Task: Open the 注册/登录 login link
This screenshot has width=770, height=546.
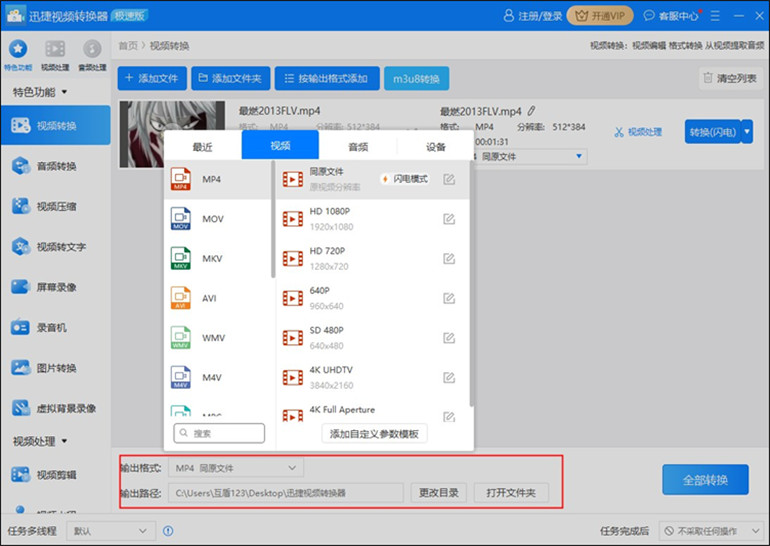Action: pyautogui.click(x=533, y=16)
